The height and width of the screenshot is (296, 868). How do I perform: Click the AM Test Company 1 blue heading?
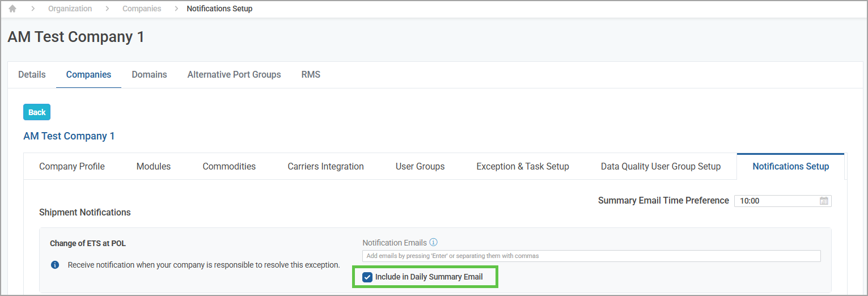click(69, 136)
